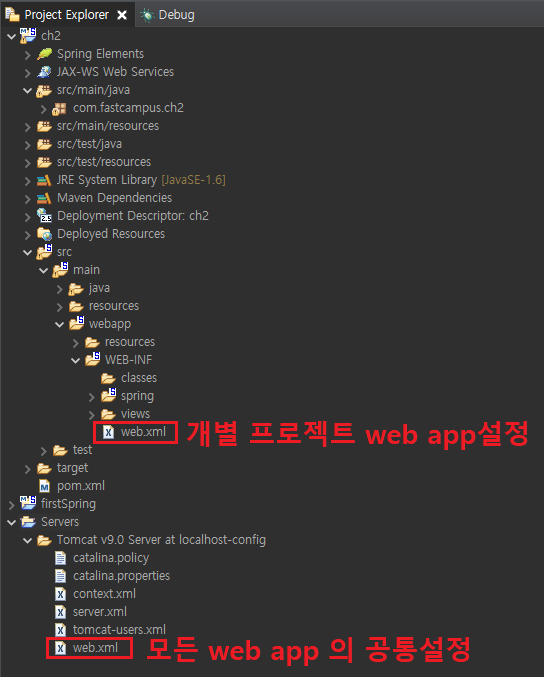
Task: Select the [JavaSE-1.6] label
Action: tap(193, 180)
